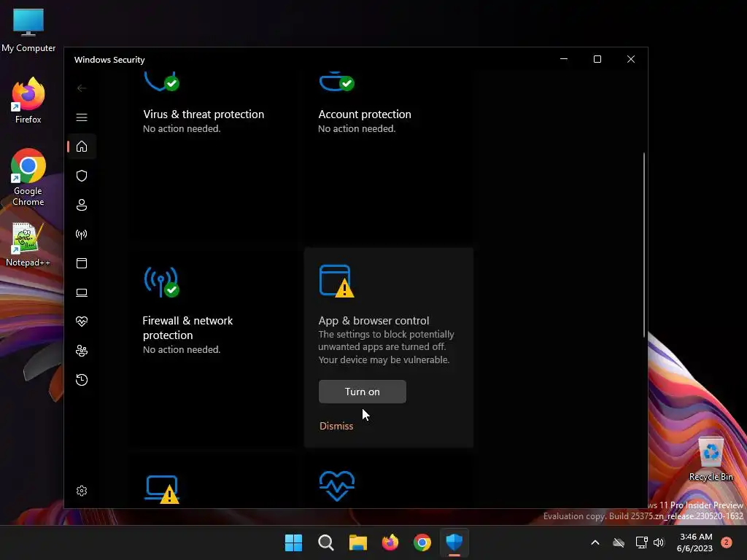Open Settings gear in Windows Security sidebar
This screenshot has height=560, width=747.
[x=82, y=491]
